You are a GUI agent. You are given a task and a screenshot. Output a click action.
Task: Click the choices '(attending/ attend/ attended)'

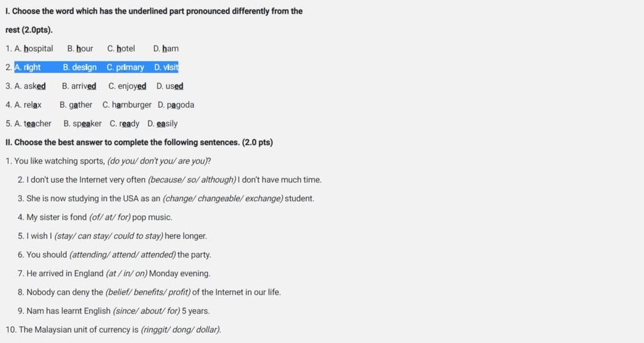[x=123, y=255]
